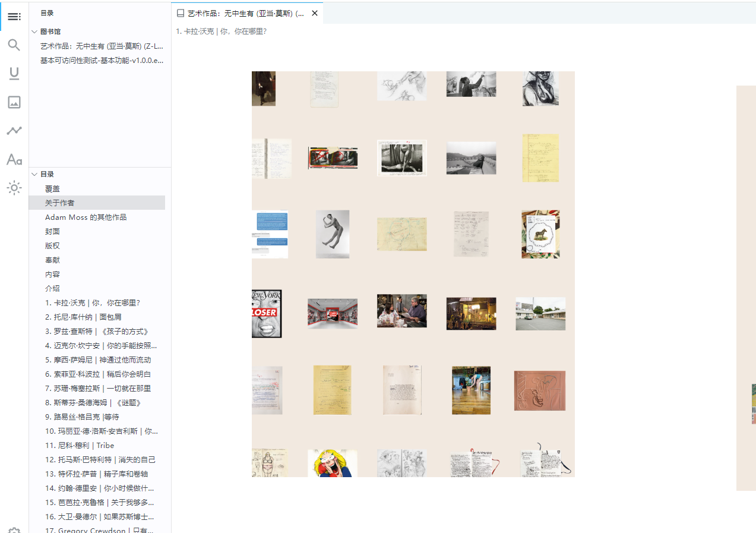The image size is (756, 533).
Task: Click the copper relief sculpture thumbnail
Action: click(x=540, y=390)
